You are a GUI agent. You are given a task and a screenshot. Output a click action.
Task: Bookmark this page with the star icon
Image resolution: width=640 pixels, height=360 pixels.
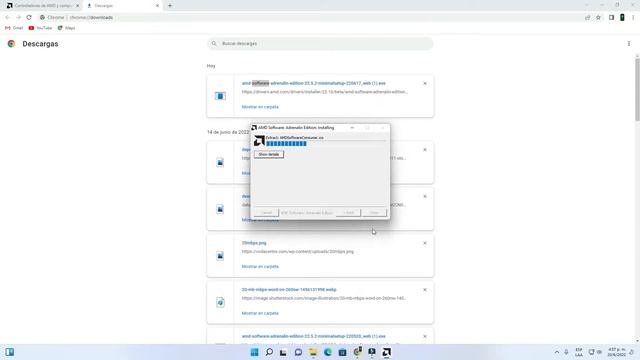[x=598, y=18]
